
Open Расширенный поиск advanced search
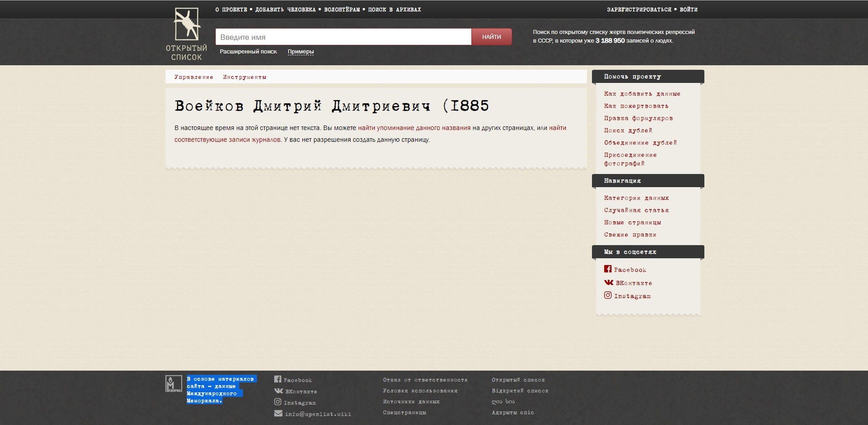pyautogui.click(x=248, y=52)
